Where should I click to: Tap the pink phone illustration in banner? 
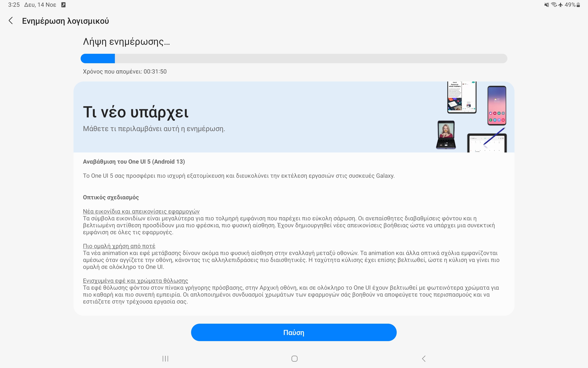(496, 105)
